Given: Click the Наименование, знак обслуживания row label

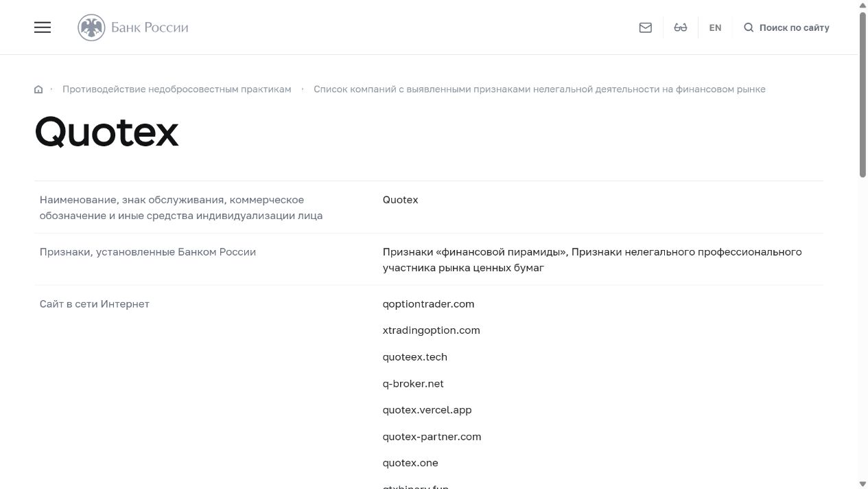Looking at the screenshot, I should point(181,207).
